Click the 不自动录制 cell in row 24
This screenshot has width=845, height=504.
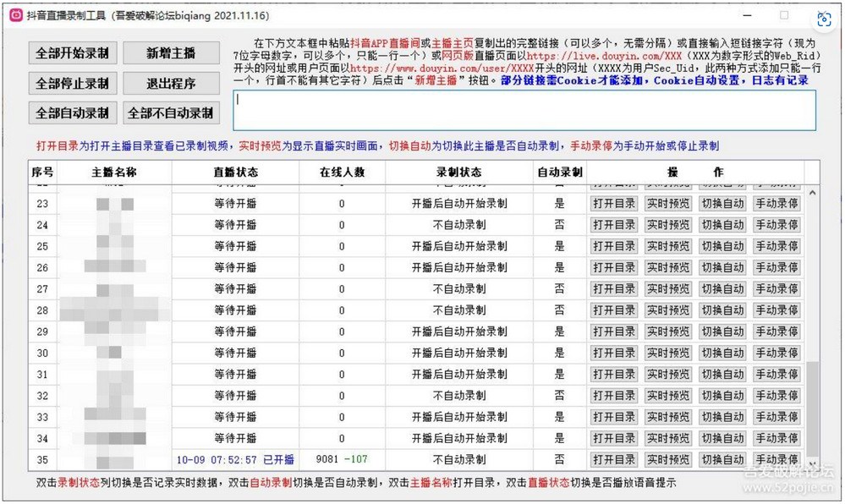pos(459,225)
